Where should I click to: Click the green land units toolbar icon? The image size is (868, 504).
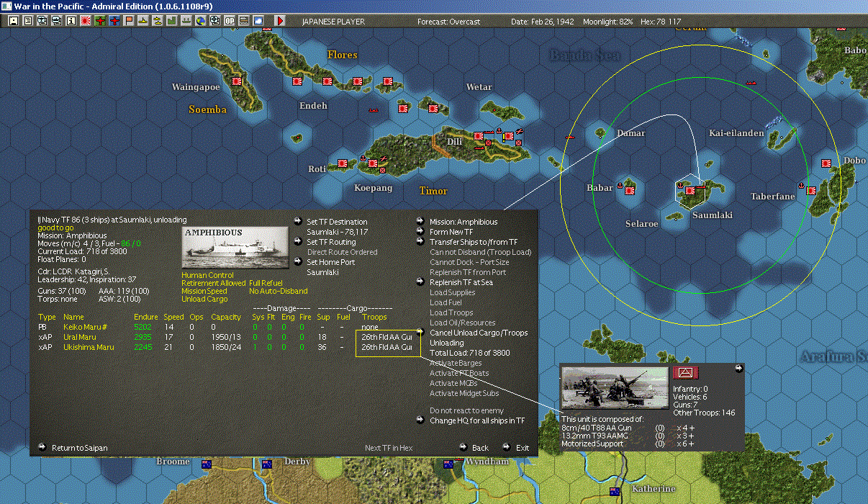click(172, 22)
